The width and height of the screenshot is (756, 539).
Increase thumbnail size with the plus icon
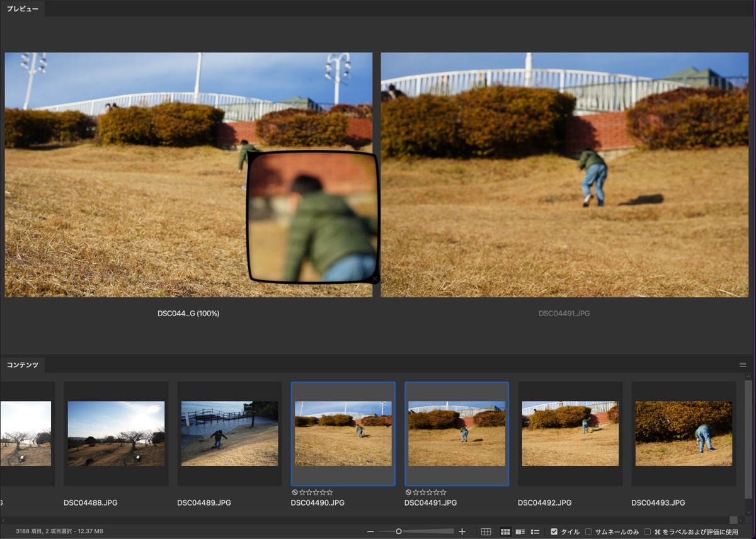[x=462, y=532]
